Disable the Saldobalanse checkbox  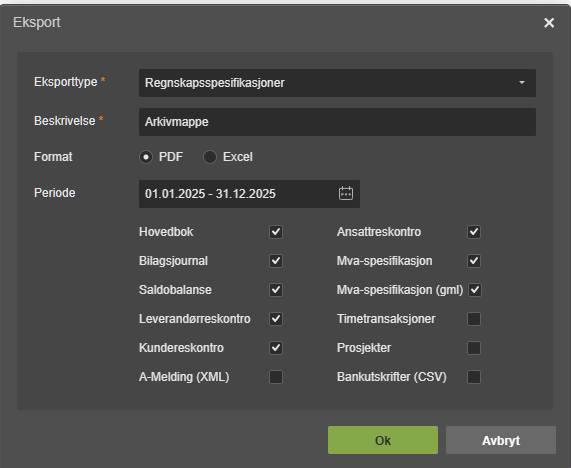pyautogui.click(x=276, y=290)
